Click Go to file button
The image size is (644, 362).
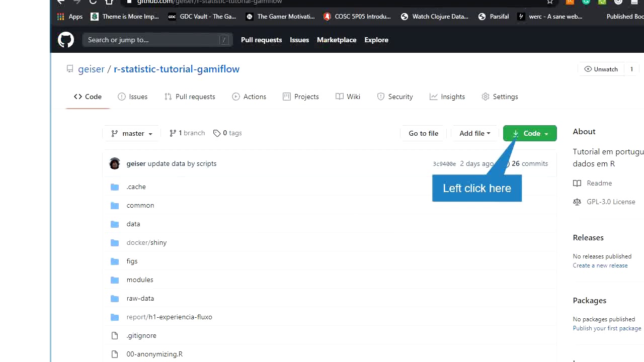[x=423, y=133]
